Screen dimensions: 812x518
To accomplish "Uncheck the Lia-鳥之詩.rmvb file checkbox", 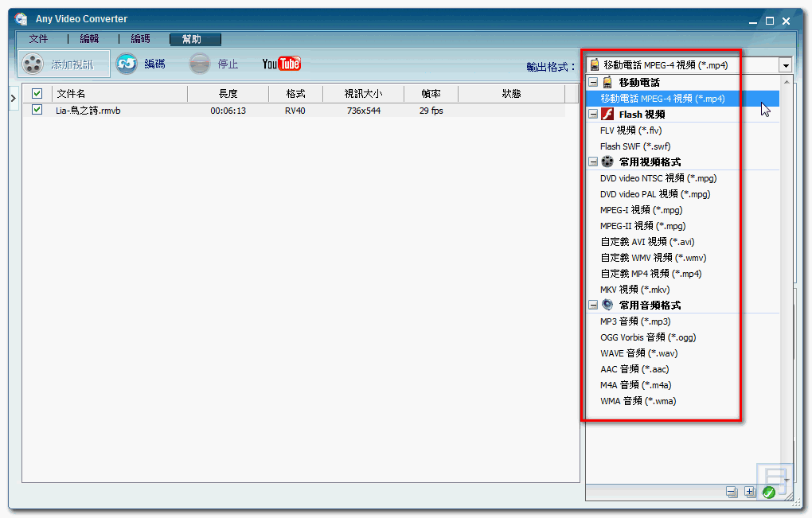I will (x=36, y=109).
